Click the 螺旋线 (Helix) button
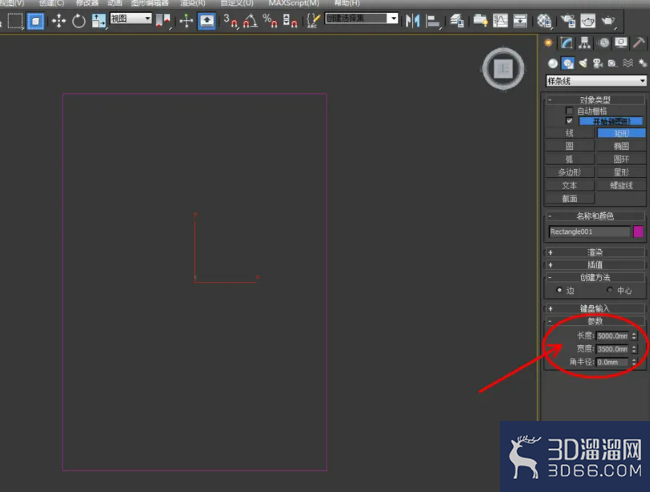 tap(621, 185)
